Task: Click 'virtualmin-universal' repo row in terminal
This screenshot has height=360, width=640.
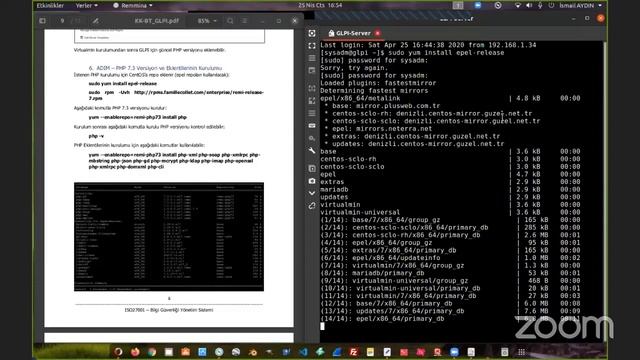Action: 450,212
